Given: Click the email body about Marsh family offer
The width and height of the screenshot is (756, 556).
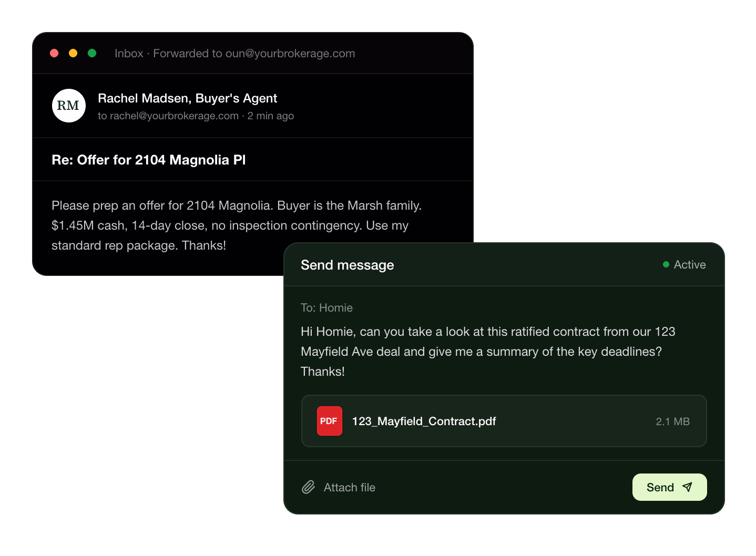Looking at the screenshot, I should coord(237,225).
